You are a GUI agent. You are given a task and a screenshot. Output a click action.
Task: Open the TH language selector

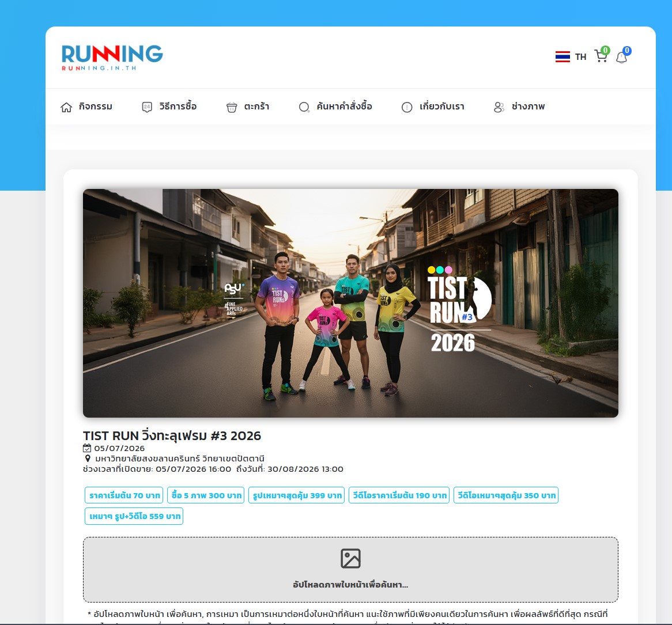(580, 56)
